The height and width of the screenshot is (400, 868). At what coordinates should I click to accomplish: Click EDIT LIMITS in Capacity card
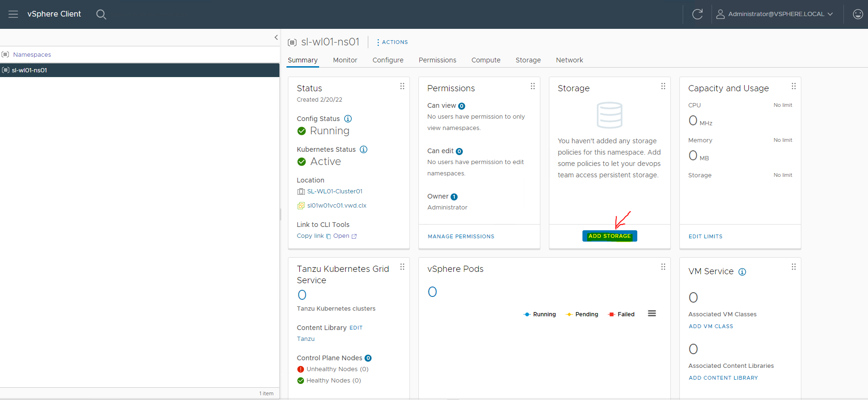click(705, 236)
